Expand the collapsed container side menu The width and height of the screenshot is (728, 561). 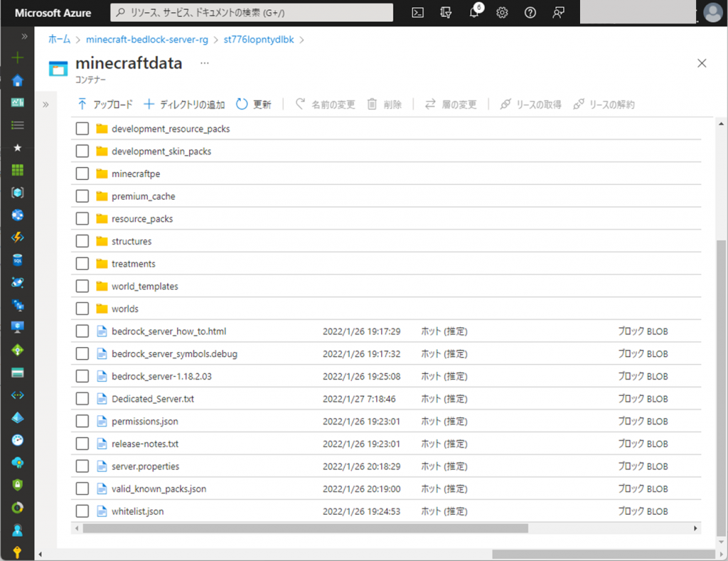45,105
